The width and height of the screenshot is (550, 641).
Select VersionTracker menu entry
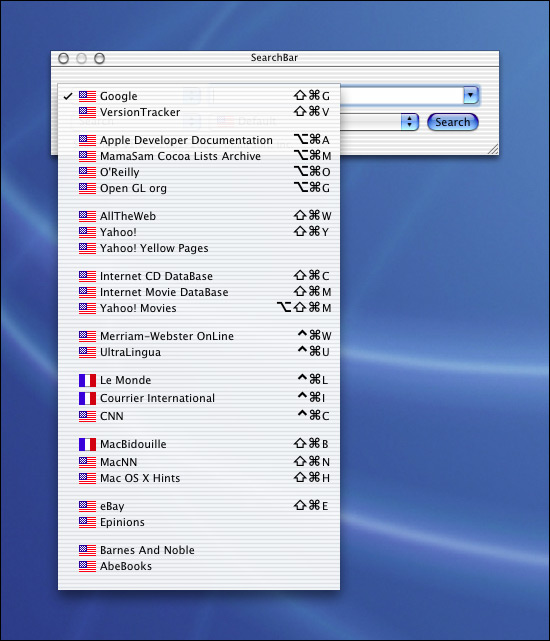click(199, 112)
